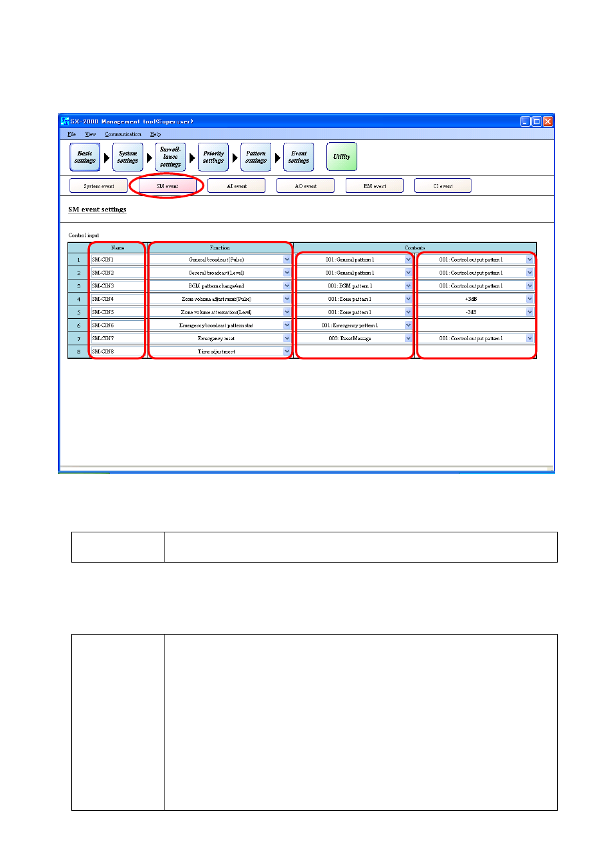Switch to System event tab
Image resolution: width=613 pixels, height=868 pixels.
coord(98,186)
